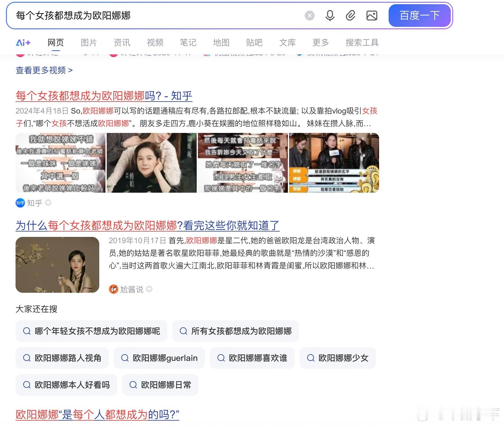Viewport: 504px width, 426px height.
Task: Search the 欧阳娜娜少女 suggestion
Action: point(338,358)
